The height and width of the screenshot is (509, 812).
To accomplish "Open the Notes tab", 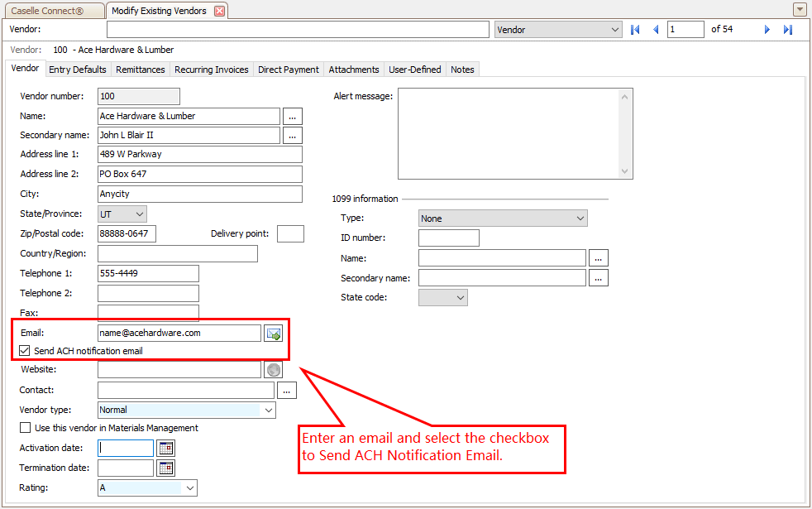I will [462, 70].
